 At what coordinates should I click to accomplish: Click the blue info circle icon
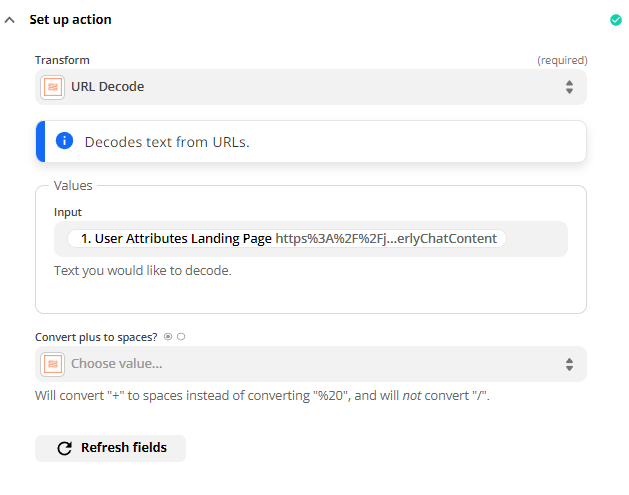coord(64,141)
